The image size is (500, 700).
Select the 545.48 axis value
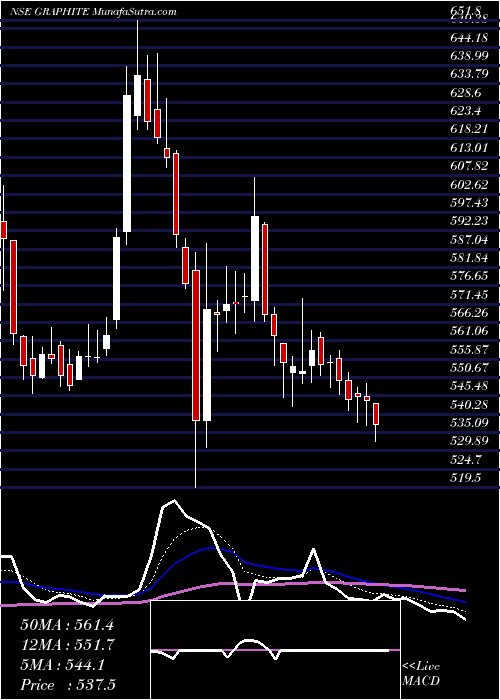tap(471, 387)
